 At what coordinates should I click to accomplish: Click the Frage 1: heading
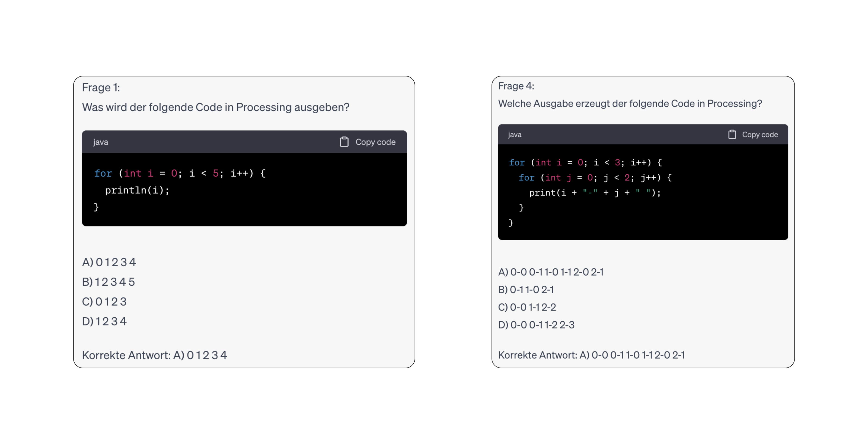point(101,88)
